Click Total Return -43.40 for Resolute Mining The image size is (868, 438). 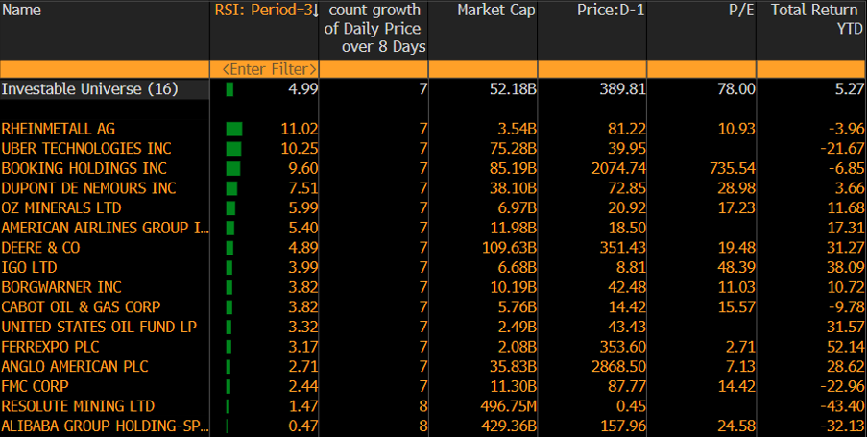coord(842,406)
